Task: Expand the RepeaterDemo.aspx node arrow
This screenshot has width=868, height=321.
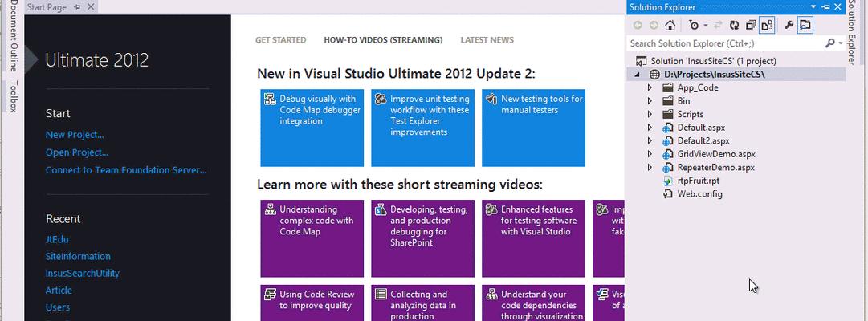Action: pyautogui.click(x=650, y=167)
